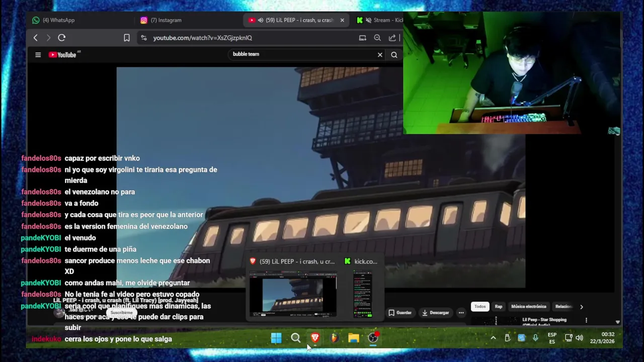Open options menu for Star Shopping video
The width and height of the screenshot is (644, 362).
coord(586,320)
